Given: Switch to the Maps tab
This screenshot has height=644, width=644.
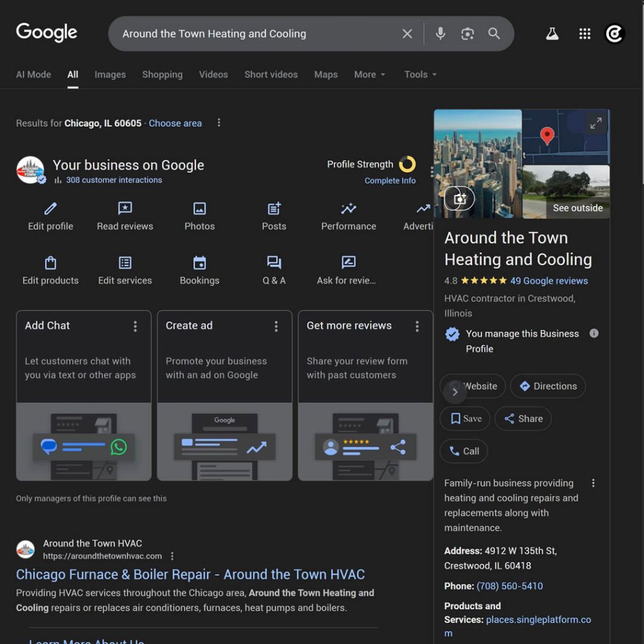Looking at the screenshot, I should click(326, 74).
